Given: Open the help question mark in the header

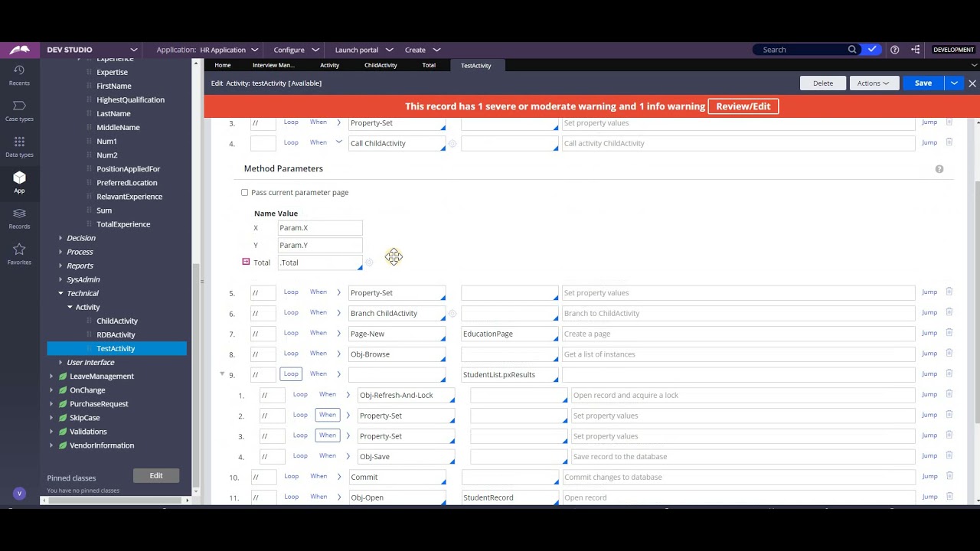Looking at the screenshot, I should pos(895,50).
